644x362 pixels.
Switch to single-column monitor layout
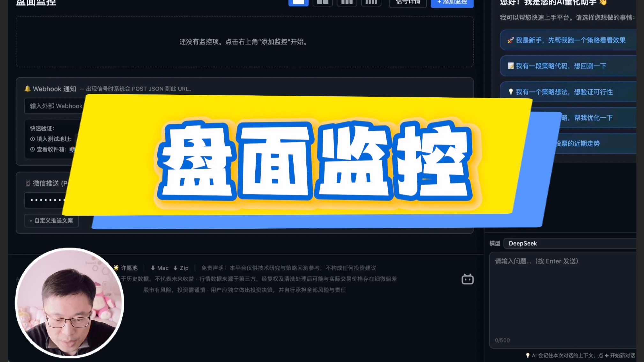[x=298, y=2]
